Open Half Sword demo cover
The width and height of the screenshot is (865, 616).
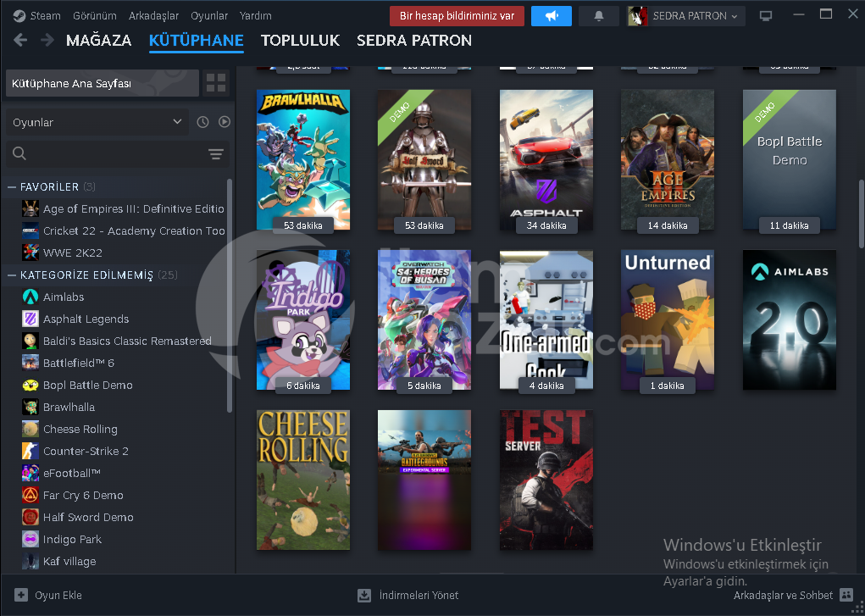(x=424, y=159)
